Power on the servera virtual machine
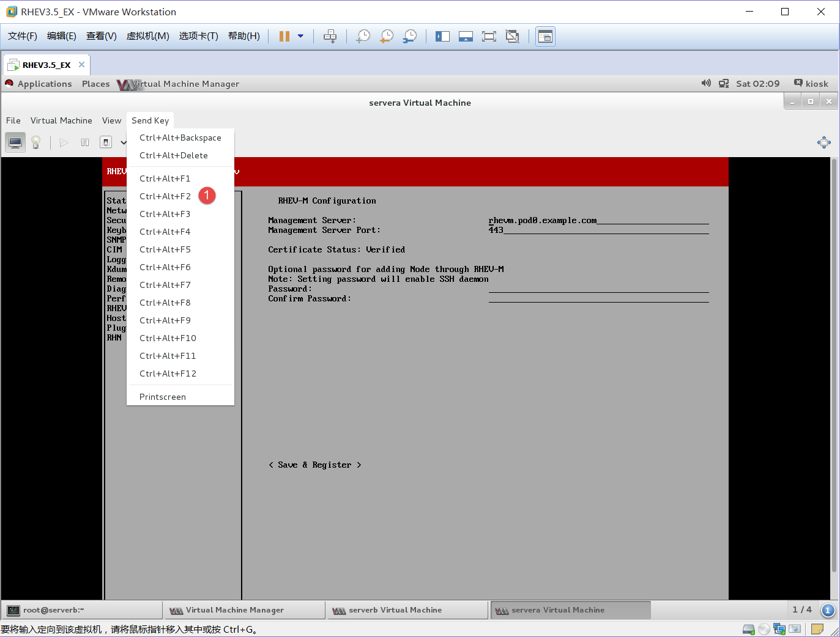 pyautogui.click(x=64, y=142)
